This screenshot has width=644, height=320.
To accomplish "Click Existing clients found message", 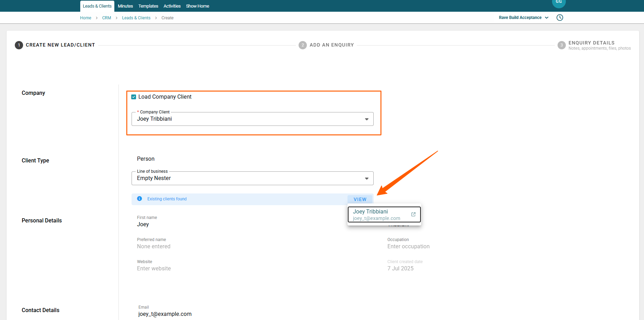I will 167,199.
